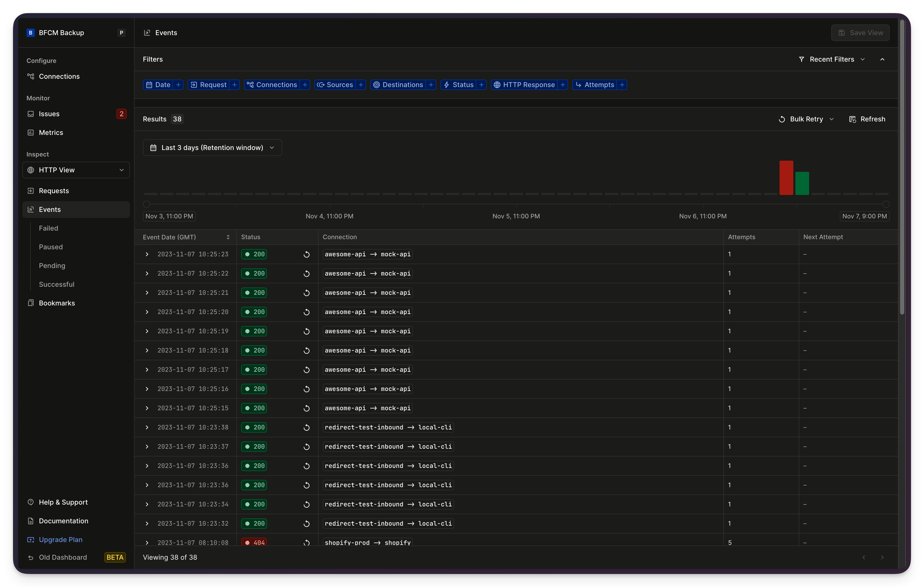Screen dimensions: 924x587
Task: Retry the event from 2023-11-07 10:25:23
Action: pyautogui.click(x=306, y=254)
